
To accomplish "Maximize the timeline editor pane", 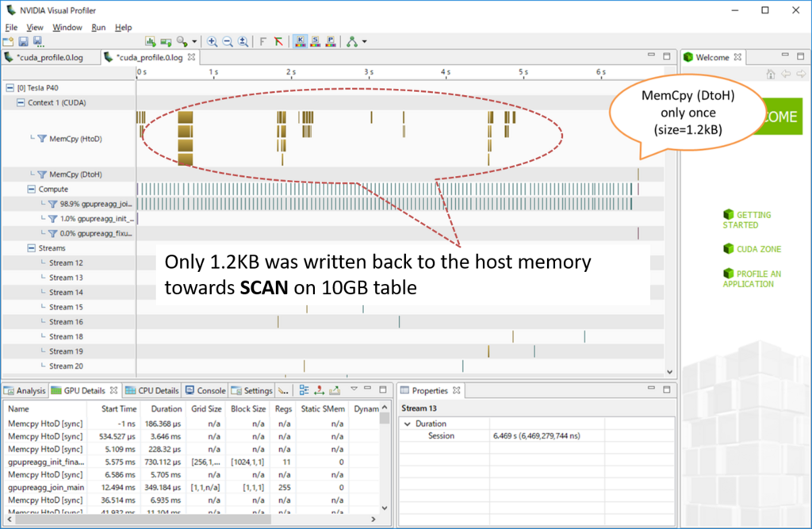I will point(666,56).
